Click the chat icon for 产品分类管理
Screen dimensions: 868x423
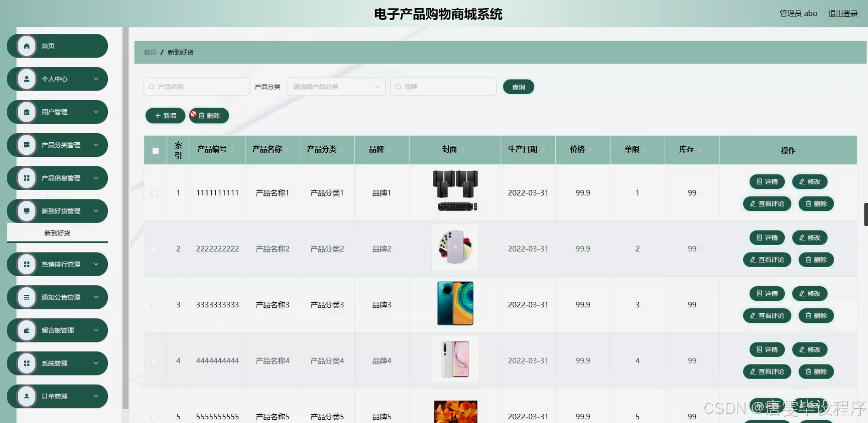tap(27, 145)
